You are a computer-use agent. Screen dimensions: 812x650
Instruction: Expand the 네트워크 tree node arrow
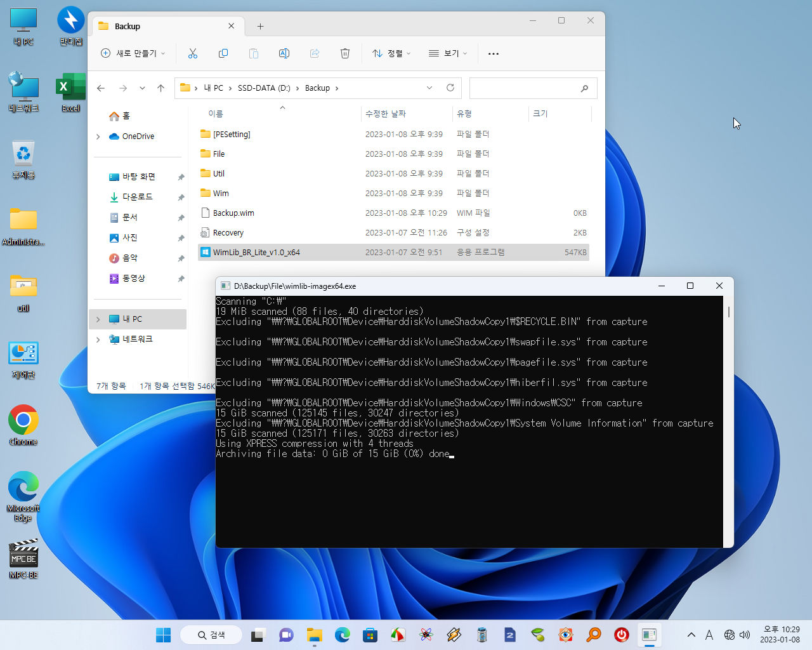tap(98, 340)
